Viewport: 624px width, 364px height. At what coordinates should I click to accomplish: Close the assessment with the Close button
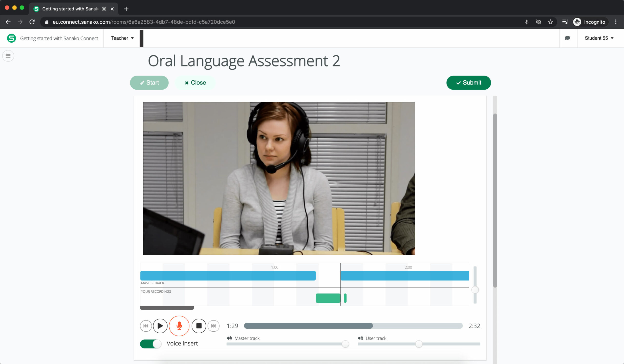click(x=195, y=83)
